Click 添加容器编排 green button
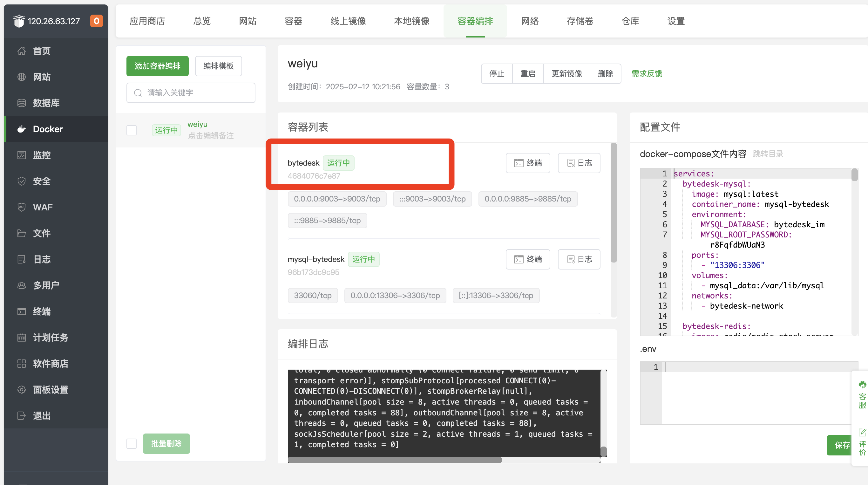Viewport: 868px width, 485px height. 157,66
